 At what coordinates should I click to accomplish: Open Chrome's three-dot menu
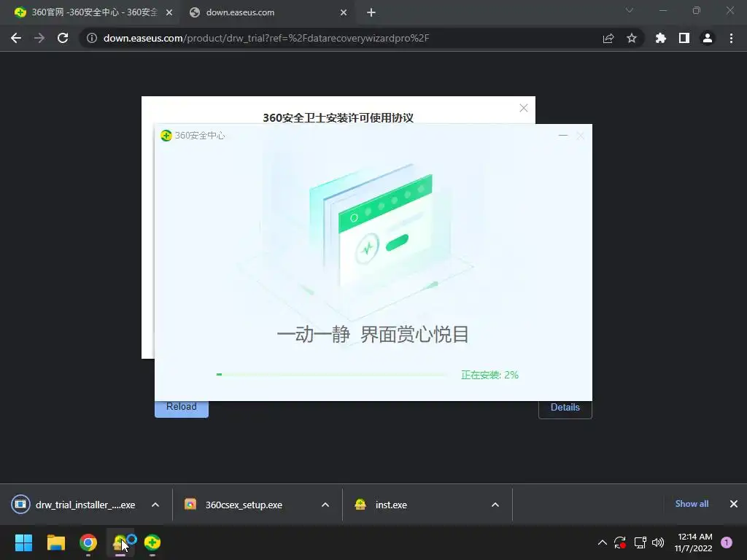pos(731,38)
